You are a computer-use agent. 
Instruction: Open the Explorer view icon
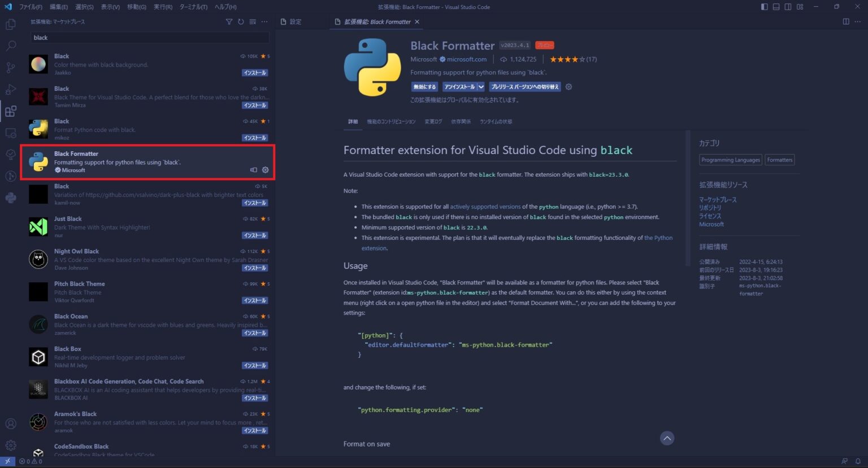pyautogui.click(x=10, y=24)
